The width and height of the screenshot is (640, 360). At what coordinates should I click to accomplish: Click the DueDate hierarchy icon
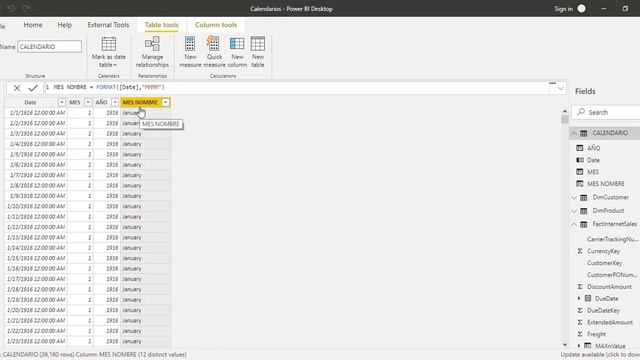point(588,298)
